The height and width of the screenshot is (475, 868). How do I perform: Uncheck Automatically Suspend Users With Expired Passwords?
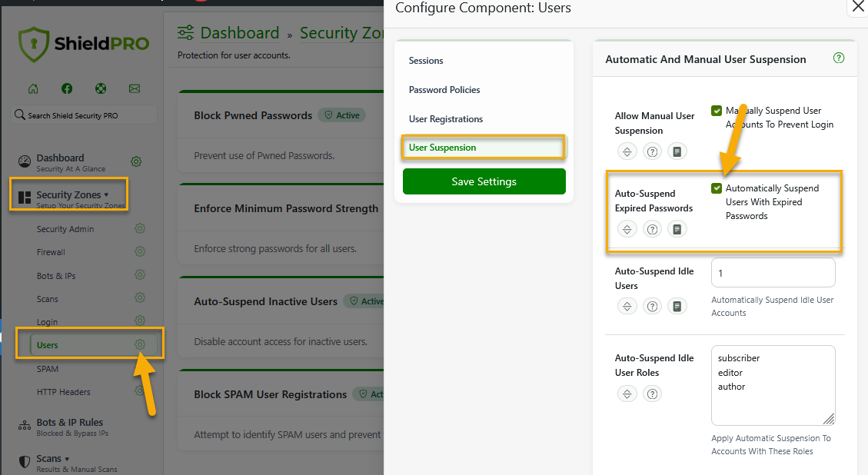tap(717, 188)
